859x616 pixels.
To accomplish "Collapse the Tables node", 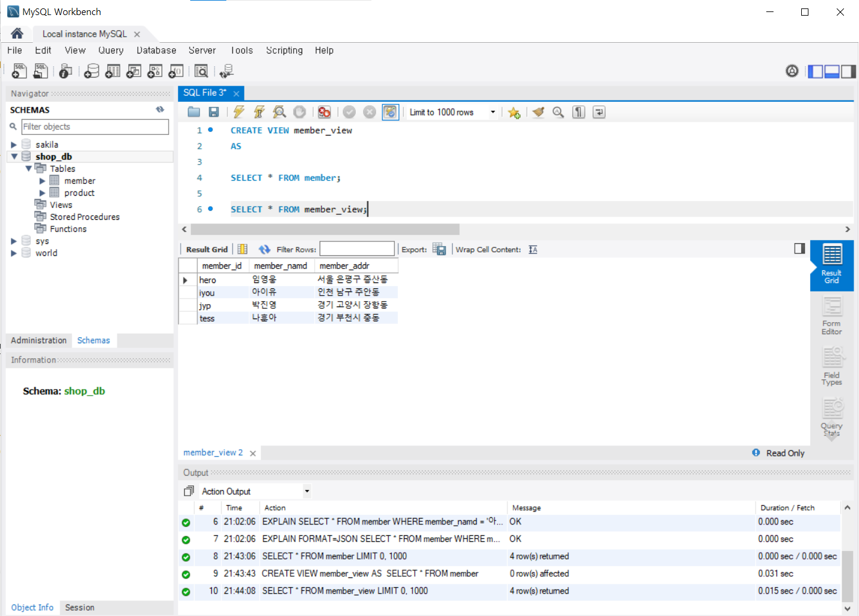I will pyautogui.click(x=28, y=169).
